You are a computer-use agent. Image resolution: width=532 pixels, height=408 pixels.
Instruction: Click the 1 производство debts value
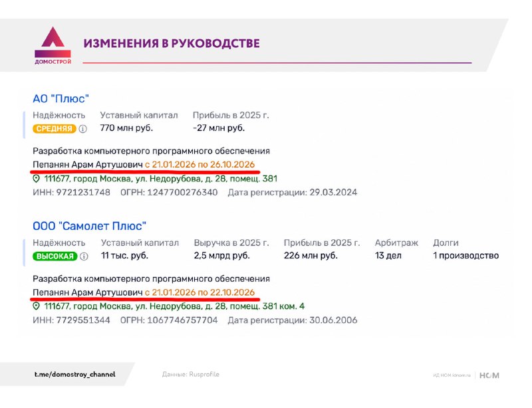point(466,255)
